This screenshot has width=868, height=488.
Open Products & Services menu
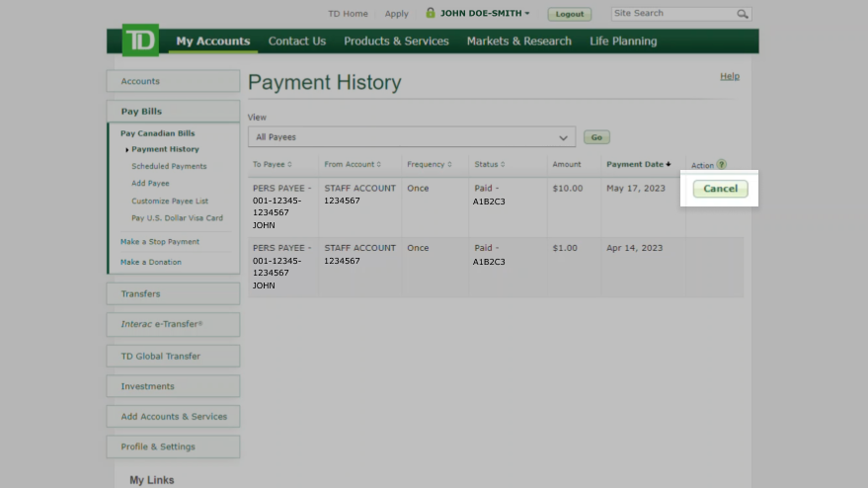(x=396, y=41)
